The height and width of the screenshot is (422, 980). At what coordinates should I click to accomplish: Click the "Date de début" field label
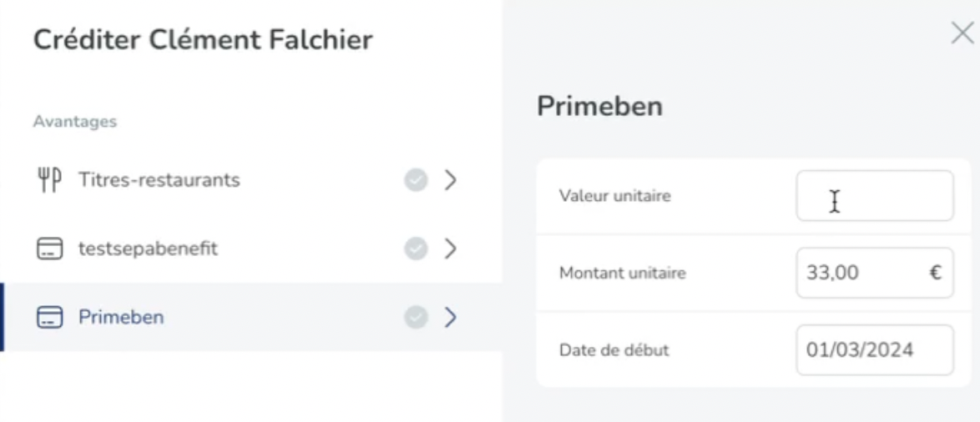(x=614, y=349)
